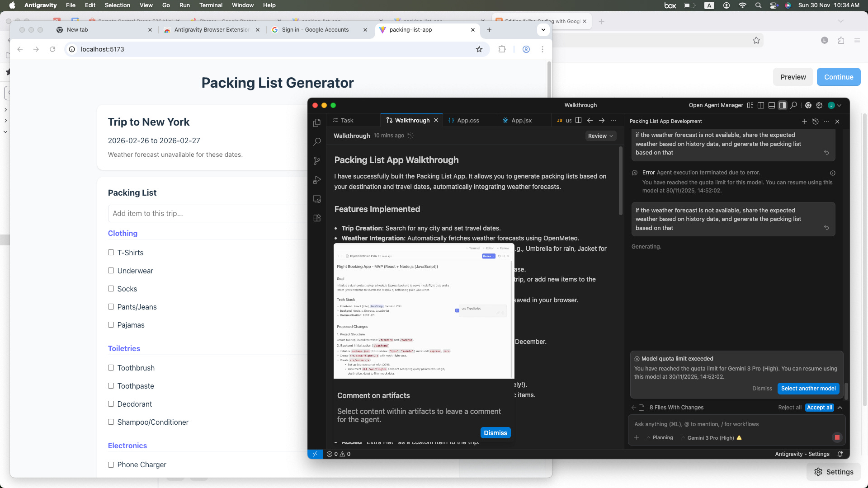Open the Gemini 3 Pro (High) model selector
Screen dimensions: 868x488
coord(710,438)
